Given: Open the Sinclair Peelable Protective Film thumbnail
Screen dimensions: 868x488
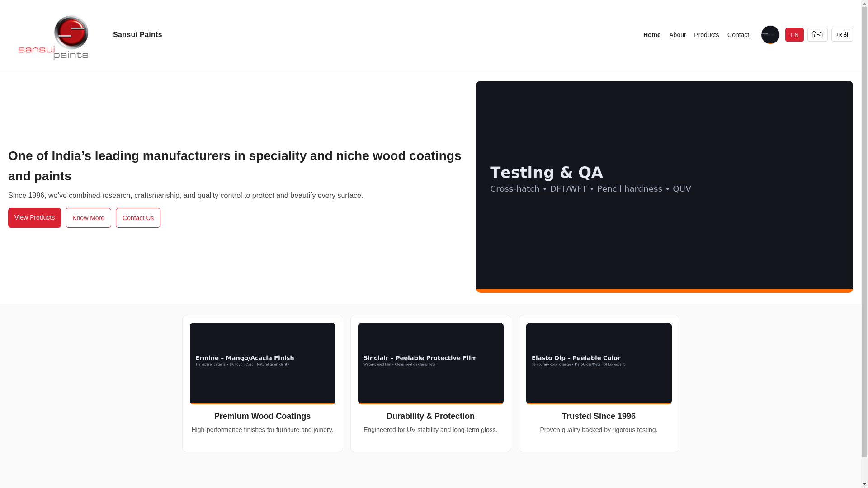Looking at the screenshot, I should 430,363.
